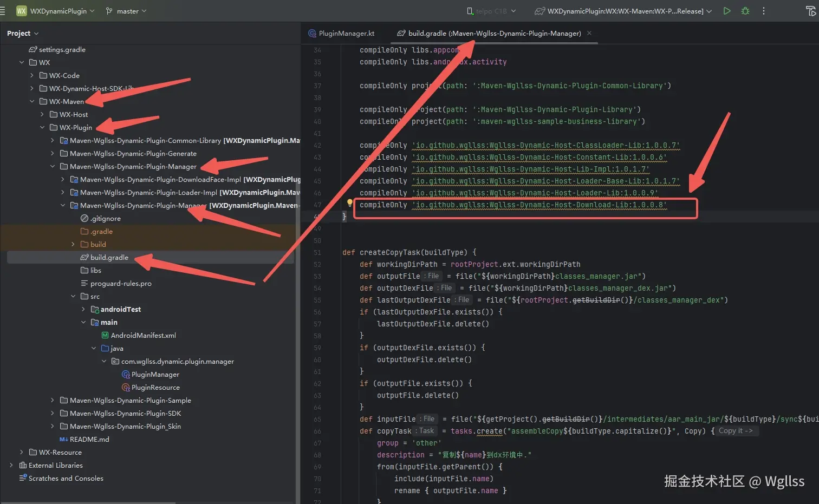The height and width of the screenshot is (504, 819).
Task: Open the main hamburger menu
Action: pyautogui.click(x=3, y=11)
